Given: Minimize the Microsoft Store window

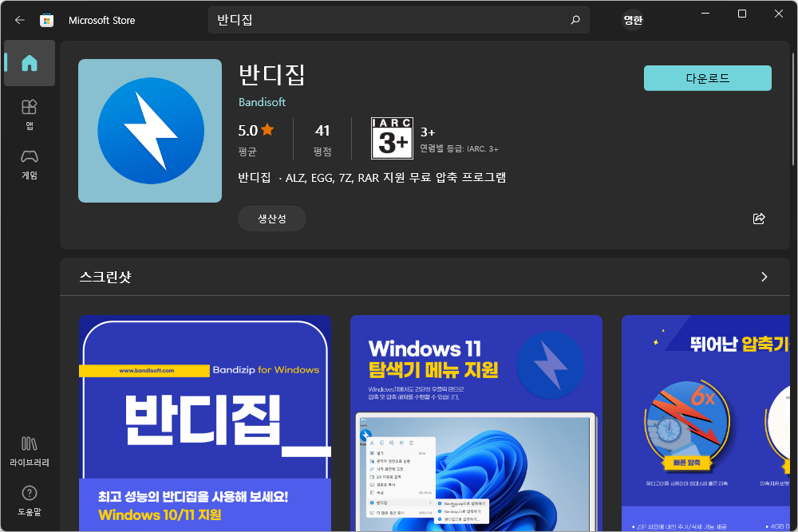Looking at the screenshot, I should click(705, 14).
